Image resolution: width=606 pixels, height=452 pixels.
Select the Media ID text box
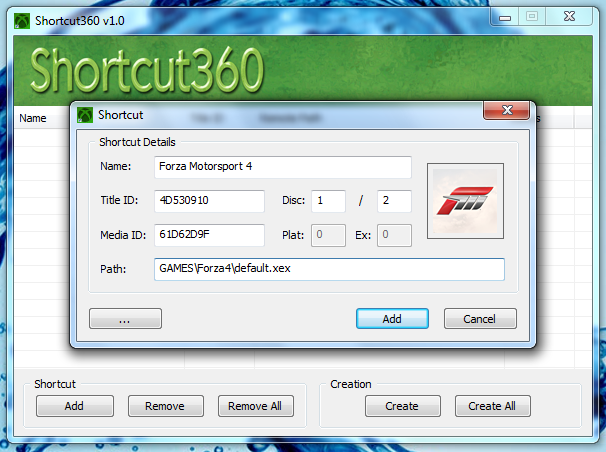[x=209, y=235]
